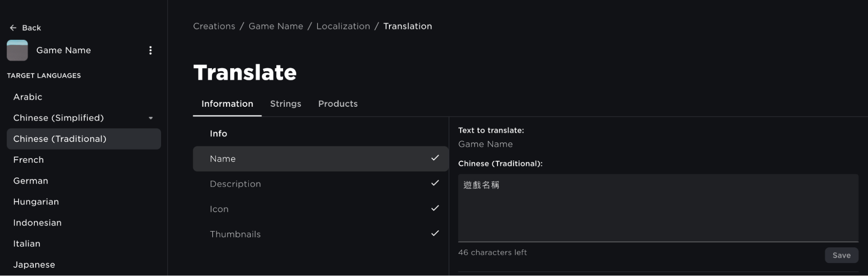Open the three-dot menu beside Game Name
Viewport: 868px width, 276px height.
click(x=150, y=50)
